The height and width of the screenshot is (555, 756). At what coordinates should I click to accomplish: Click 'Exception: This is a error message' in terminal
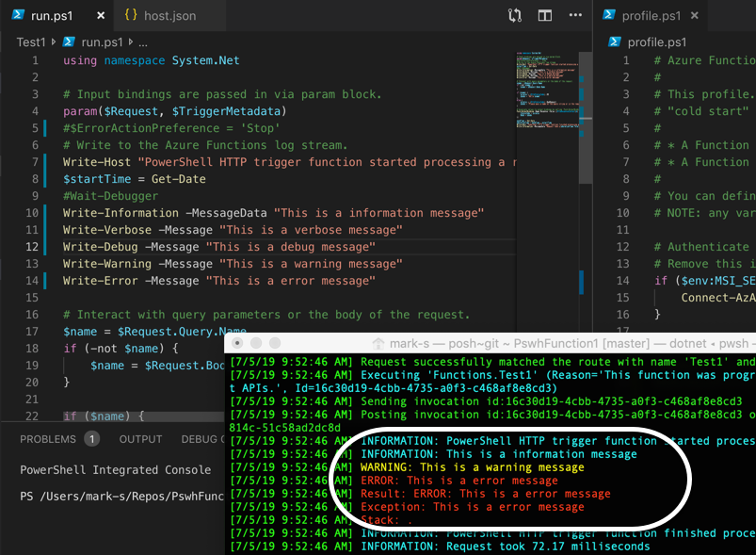[x=472, y=507]
